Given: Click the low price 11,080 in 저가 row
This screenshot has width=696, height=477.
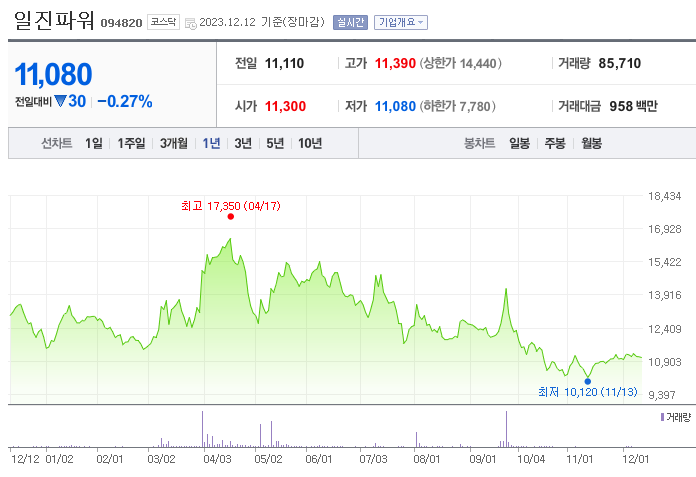Looking at the screenshot, I should 395,106.
